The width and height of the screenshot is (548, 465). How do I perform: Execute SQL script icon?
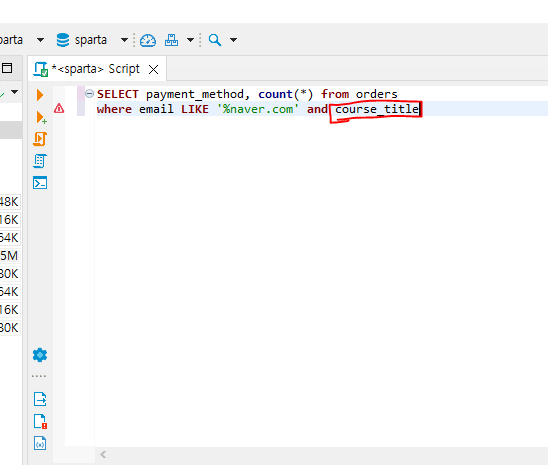40,139
